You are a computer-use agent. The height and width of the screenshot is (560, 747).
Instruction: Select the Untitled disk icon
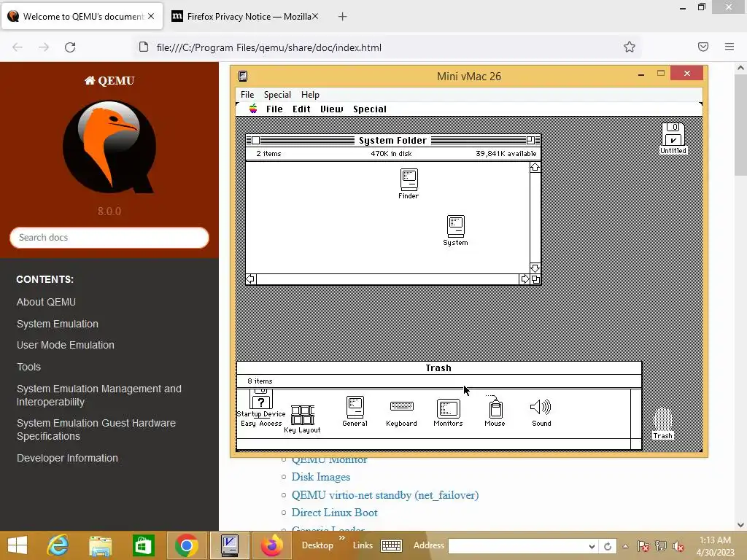pos(673,134)
